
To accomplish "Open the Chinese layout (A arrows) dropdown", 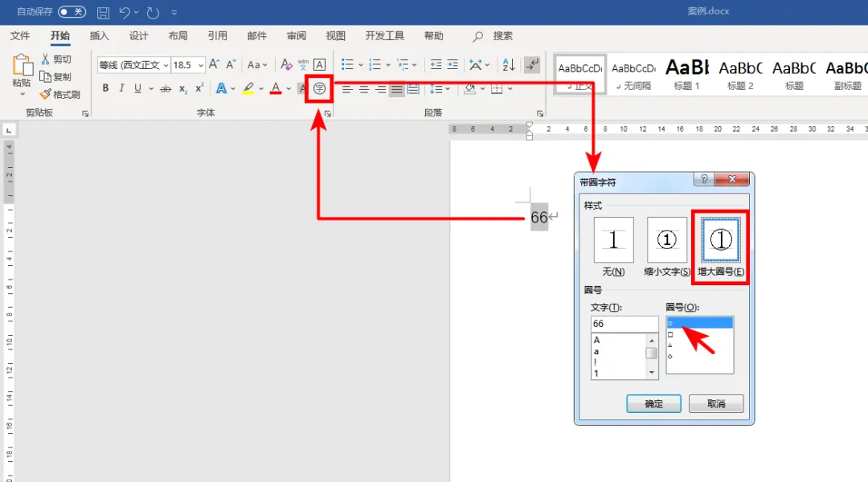I will point(479,65).
